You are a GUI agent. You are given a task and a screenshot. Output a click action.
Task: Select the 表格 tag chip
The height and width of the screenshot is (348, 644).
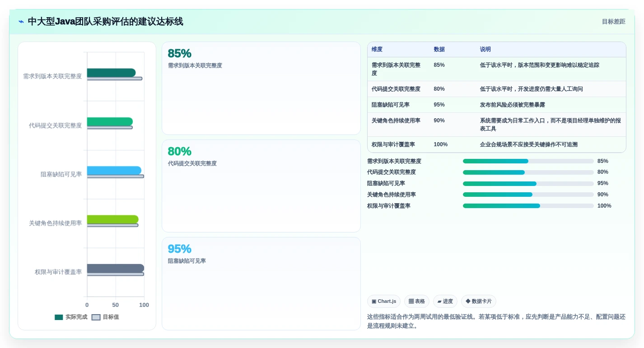(x=416, y=302)
